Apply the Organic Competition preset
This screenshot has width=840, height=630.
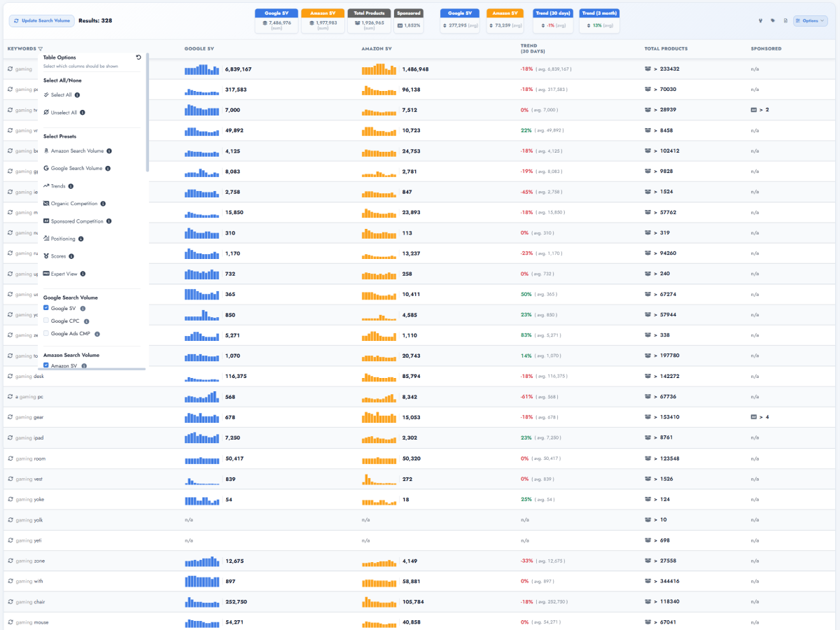coord(70,204)
